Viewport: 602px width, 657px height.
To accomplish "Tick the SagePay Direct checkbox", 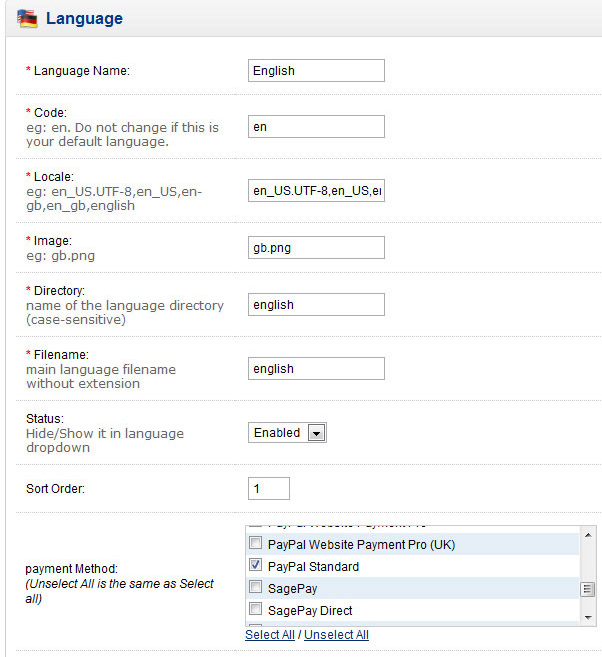I will tap(256, 611).
